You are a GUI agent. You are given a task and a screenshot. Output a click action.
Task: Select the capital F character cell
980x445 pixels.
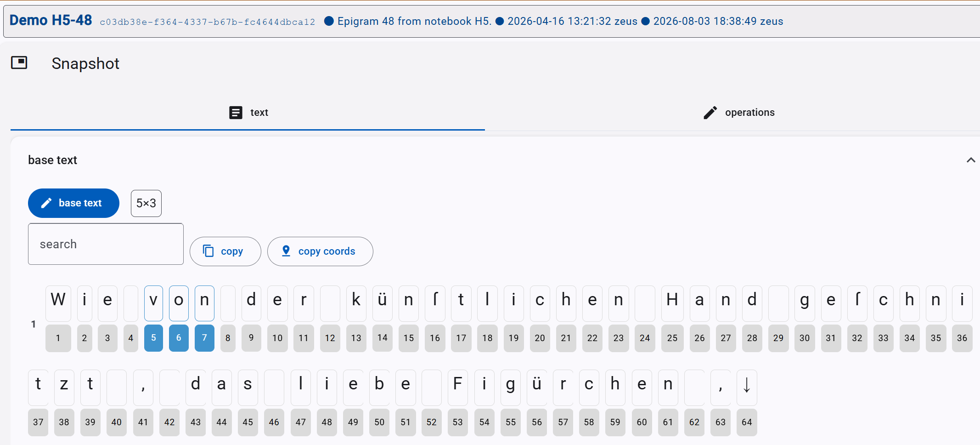pos(457,388)
